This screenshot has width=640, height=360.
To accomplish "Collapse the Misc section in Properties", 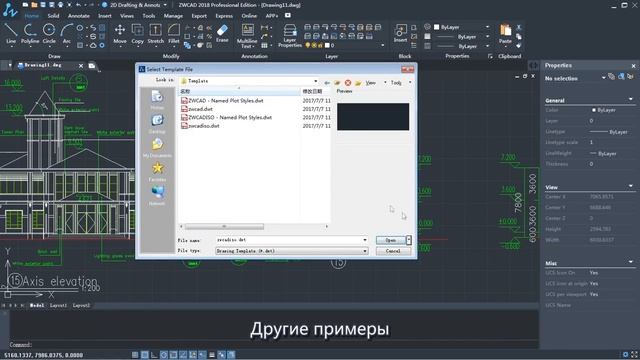I will (x=631, y=262).
